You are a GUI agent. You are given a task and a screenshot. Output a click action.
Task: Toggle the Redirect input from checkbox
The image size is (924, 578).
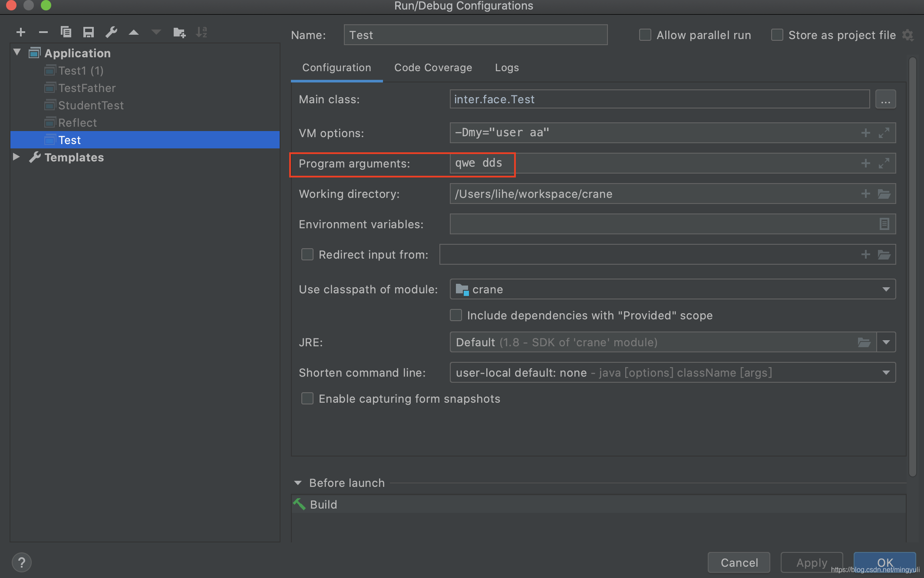pyautogui.click(x=307, y=255)
